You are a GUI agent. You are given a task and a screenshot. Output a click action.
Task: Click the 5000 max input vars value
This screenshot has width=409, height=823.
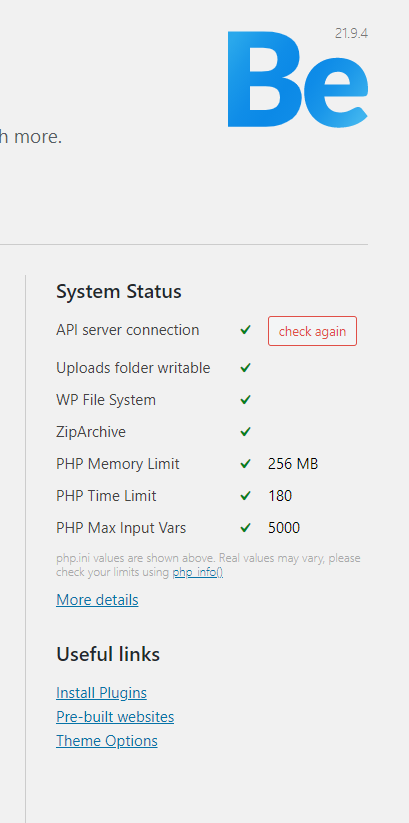click(284, 528)
